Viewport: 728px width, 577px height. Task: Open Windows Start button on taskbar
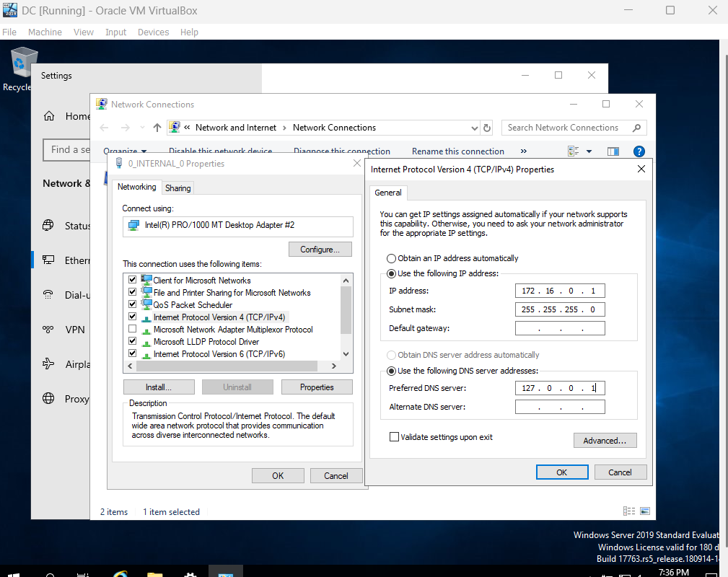point(14,575)
